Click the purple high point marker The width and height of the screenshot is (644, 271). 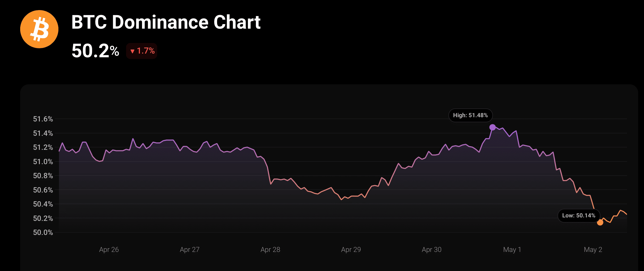click(492, 127)
